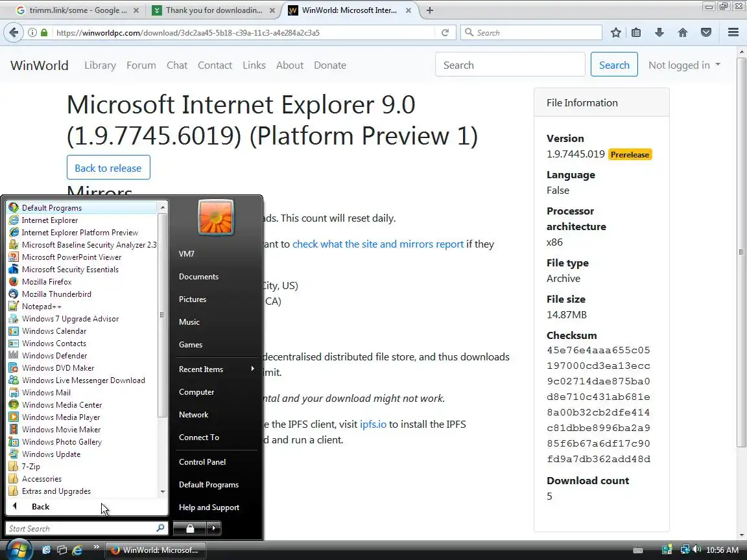Image resolution: width=747 pixels, height=560 pixels.
Task: Click the WinWorld site search field
Action: [510, 65]
